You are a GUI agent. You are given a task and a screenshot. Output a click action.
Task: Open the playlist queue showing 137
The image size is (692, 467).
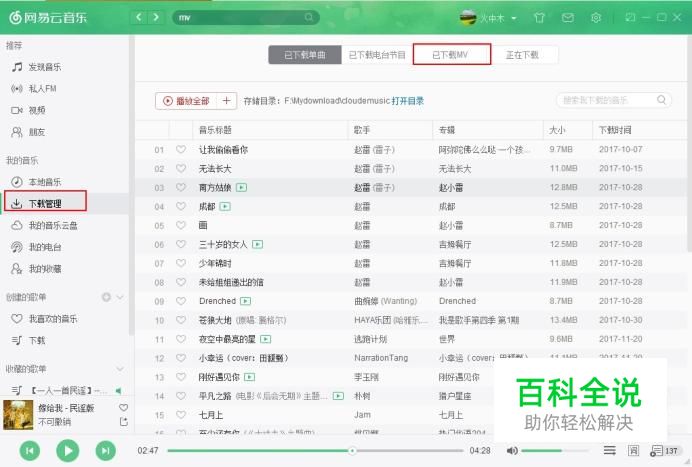664,451
